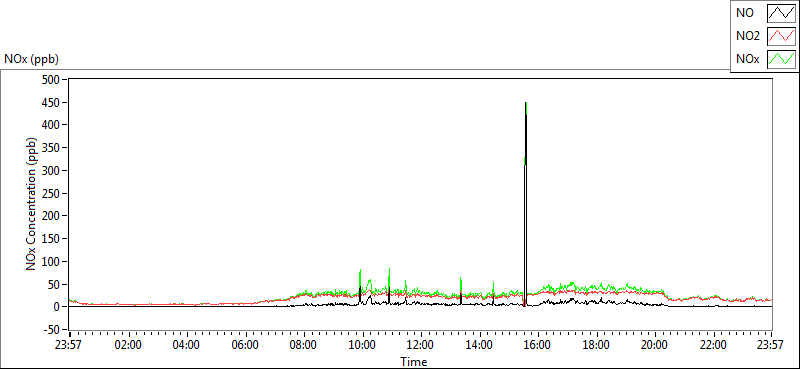Viewport: 800px width, 369px height.
Task: Click the -50 y-axis minimum value
Action: pos(53,330)
